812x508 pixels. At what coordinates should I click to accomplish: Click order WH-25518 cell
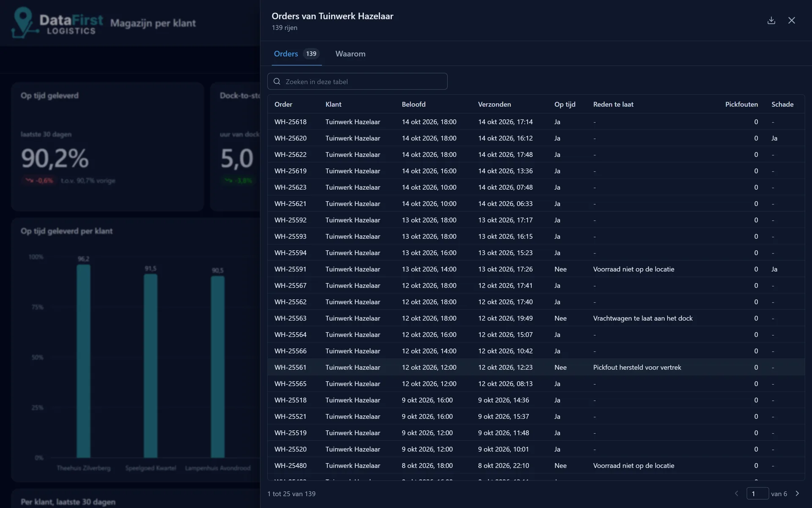[x=290, y=400]
